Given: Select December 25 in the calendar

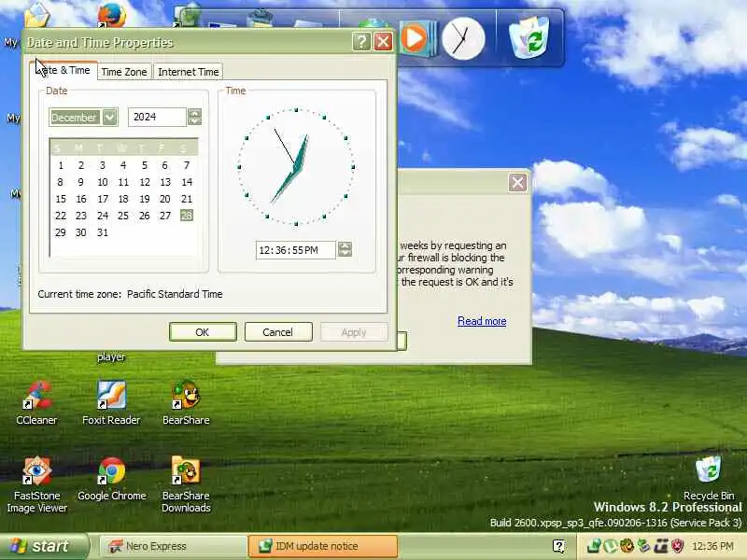Looking at the screenshot, I should point(123,216).
